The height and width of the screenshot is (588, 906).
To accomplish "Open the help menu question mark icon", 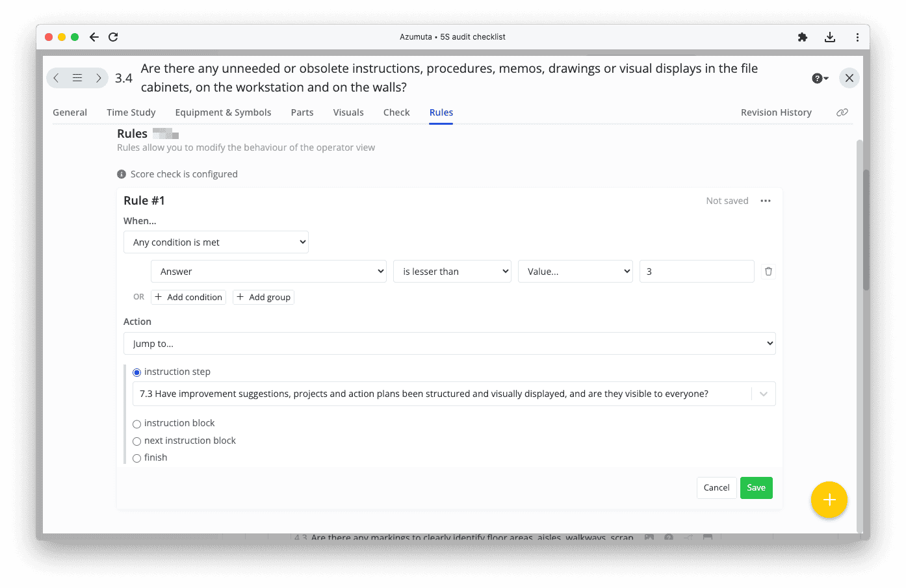I will [817, 77].
